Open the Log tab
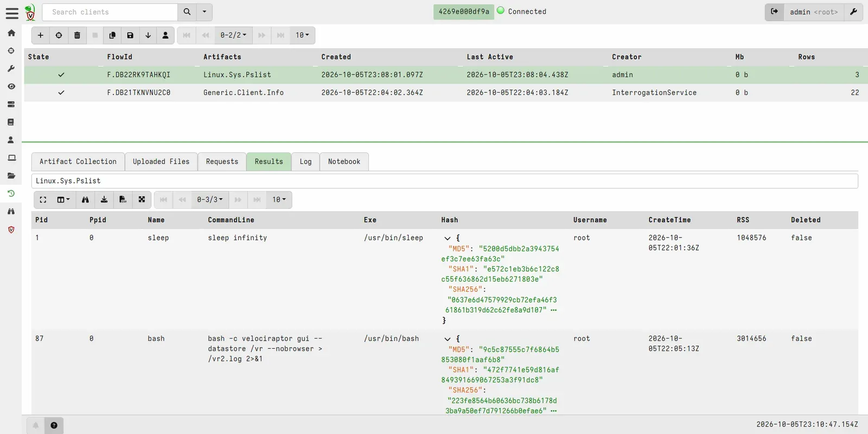The image size is (868, 434). pyautogui.click(x=306, y=162)
